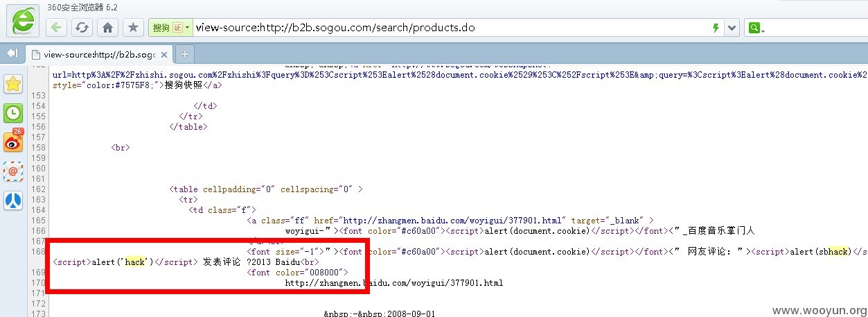Open the home page via house icon

(107, 28)
